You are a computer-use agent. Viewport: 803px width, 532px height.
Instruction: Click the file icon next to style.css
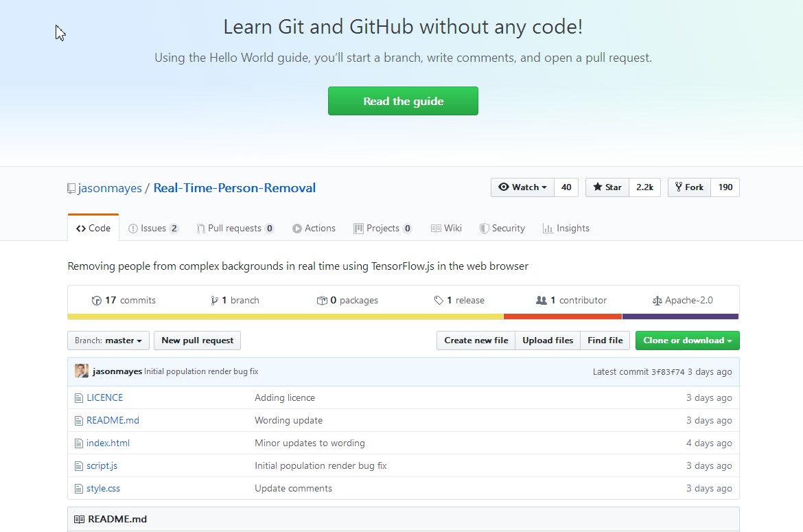[79, 489]
